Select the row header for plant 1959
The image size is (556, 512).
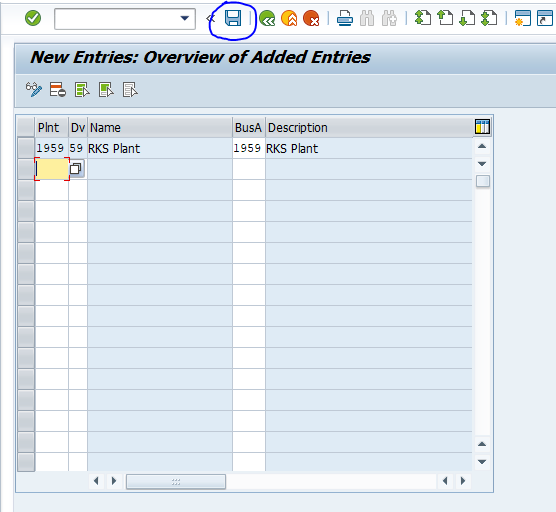click(26, 148)
